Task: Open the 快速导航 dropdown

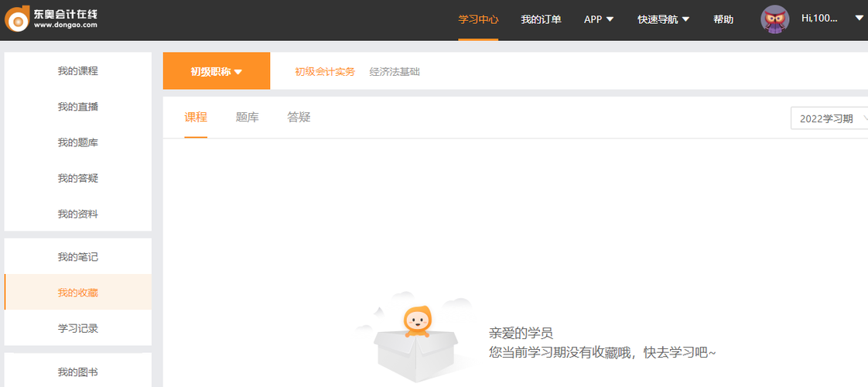Action: pyautogui.click(x=663, y=19)
